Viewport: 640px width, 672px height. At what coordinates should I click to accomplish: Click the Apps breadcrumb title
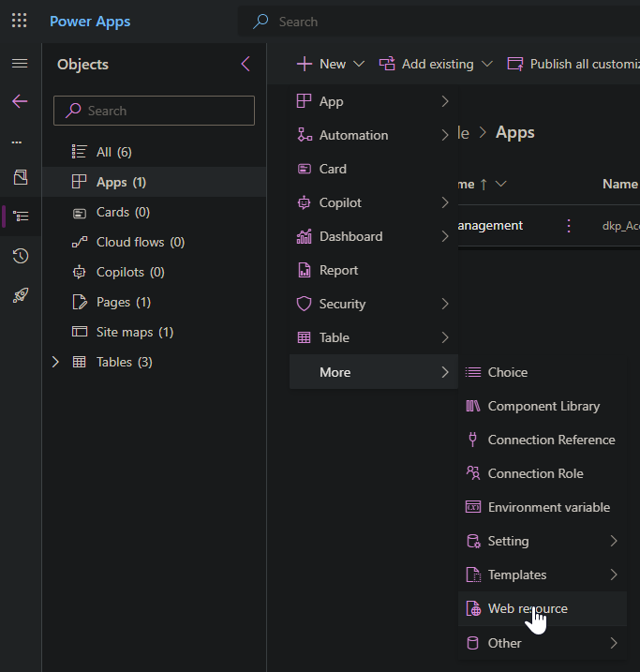tap(515, 132)
